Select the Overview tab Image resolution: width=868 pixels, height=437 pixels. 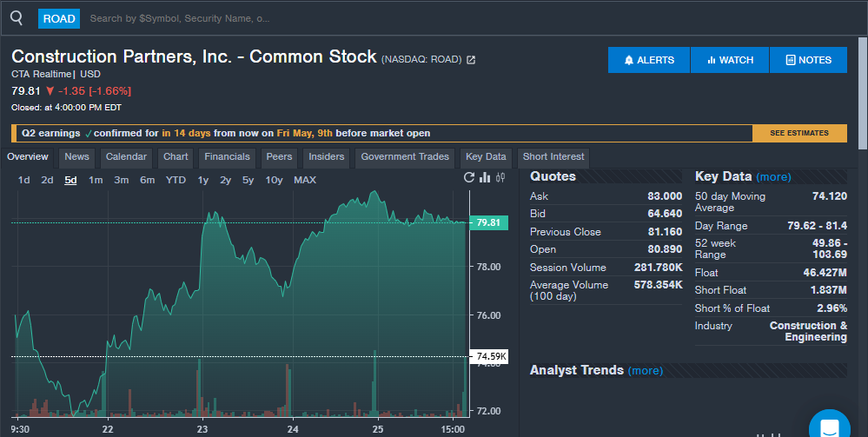[x=28, y=156]
